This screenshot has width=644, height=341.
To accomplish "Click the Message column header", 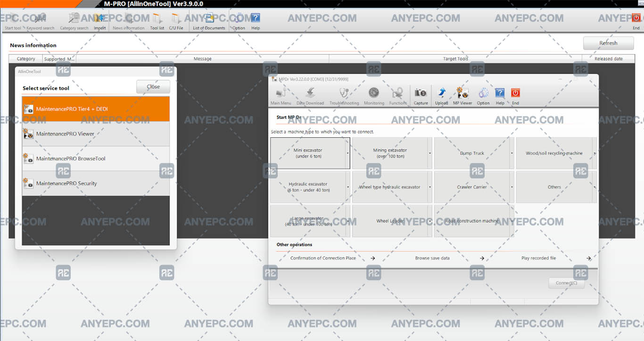I will (x=202, y=59).
